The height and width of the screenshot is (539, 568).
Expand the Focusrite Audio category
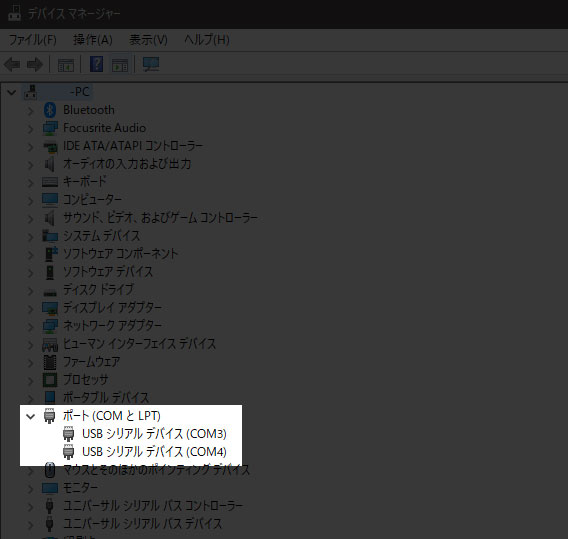(30, 129)
